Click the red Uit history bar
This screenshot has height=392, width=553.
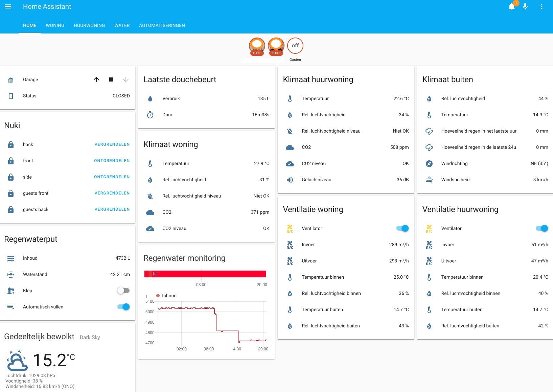tap(205, 274)
